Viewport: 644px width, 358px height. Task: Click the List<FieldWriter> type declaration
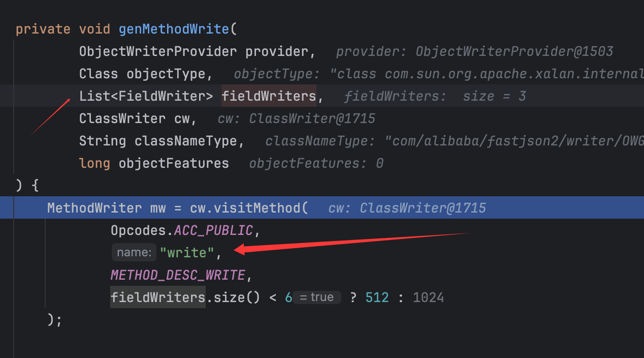pyautogui.click(x=146, y=96)
